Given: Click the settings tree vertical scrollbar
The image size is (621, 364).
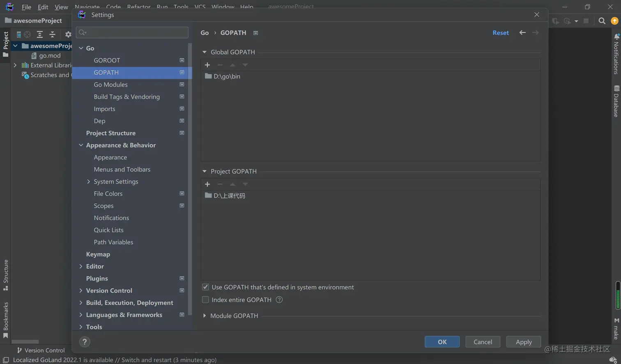Looking at the screenshot, I should (190, 179).
